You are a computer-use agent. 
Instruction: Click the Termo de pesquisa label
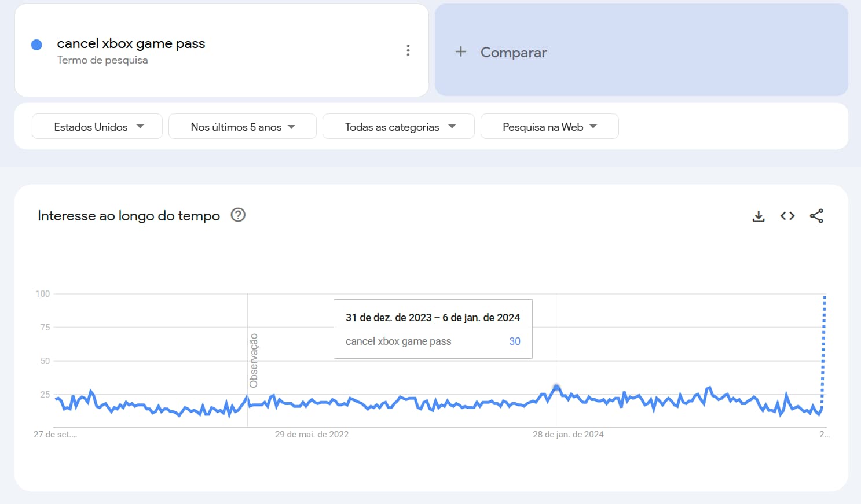(x=102, y=60)
